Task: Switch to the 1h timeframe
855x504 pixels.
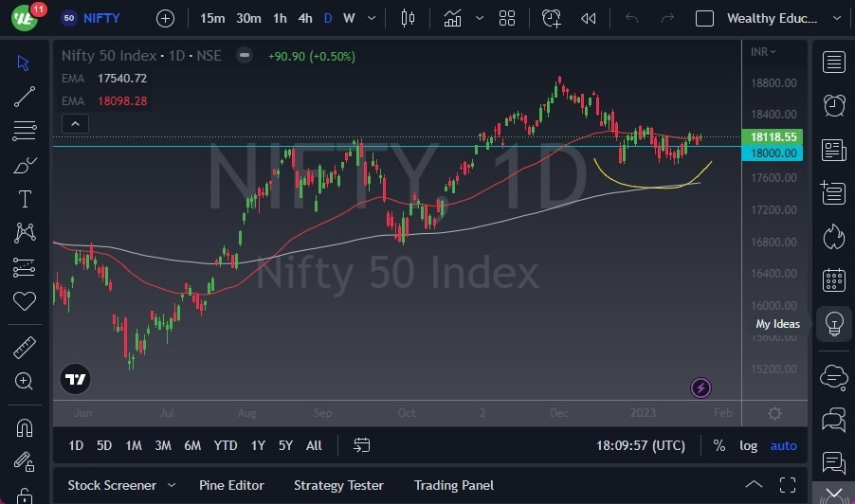Action: [280, 18]
